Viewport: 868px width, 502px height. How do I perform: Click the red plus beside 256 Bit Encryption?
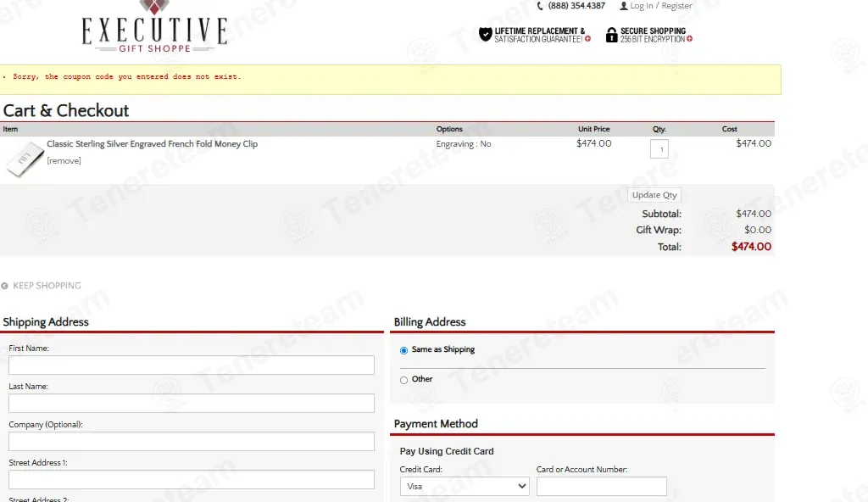[x=689, y=39]
